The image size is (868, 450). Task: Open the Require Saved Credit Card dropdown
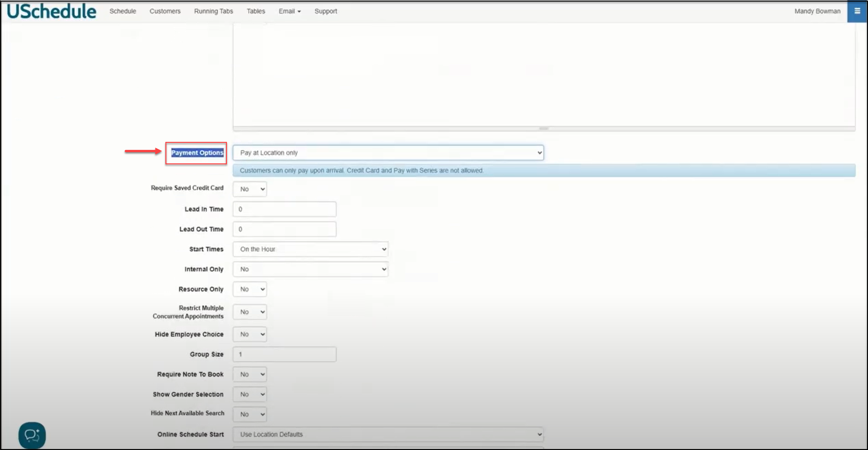[x=250, y=189]
